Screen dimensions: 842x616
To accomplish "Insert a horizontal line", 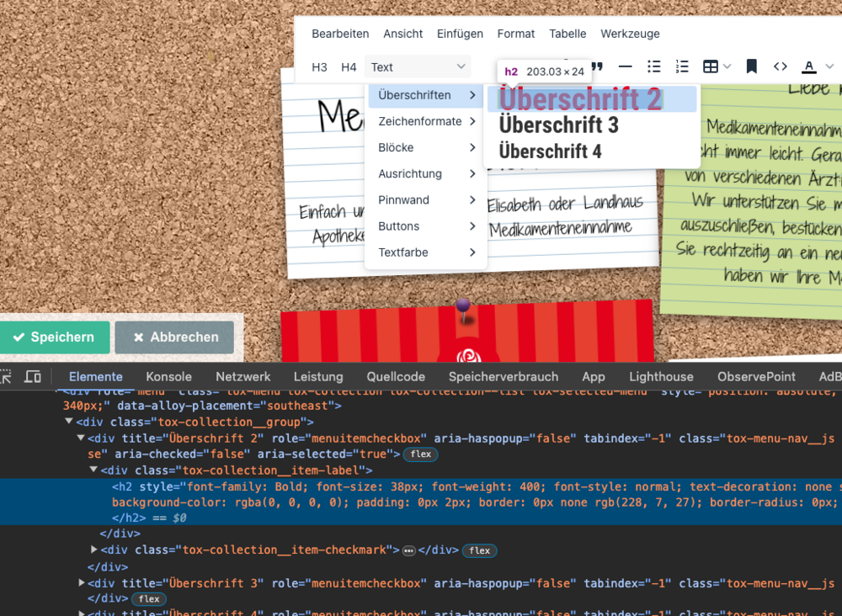I will 625,66.
